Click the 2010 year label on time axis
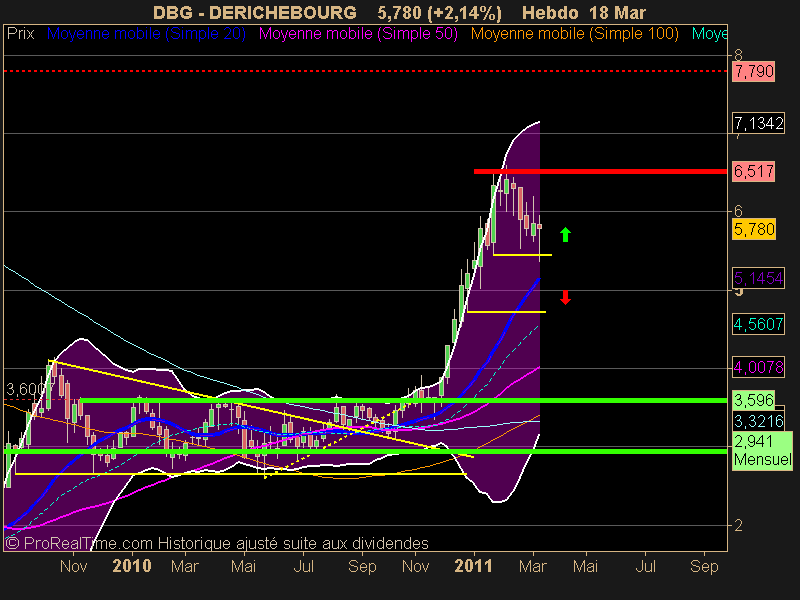The image size is (800, 600). [132, 566]
